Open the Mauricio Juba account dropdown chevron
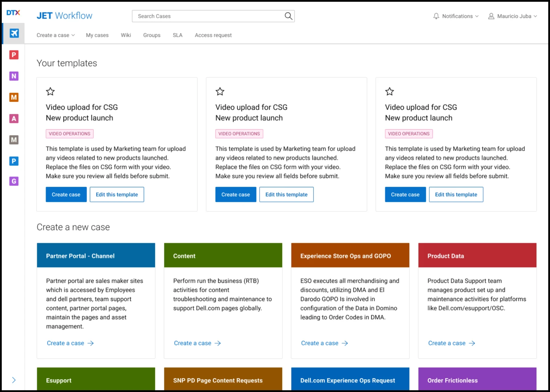550x392 pixels. pyautogui.click(x=535, y=16)
